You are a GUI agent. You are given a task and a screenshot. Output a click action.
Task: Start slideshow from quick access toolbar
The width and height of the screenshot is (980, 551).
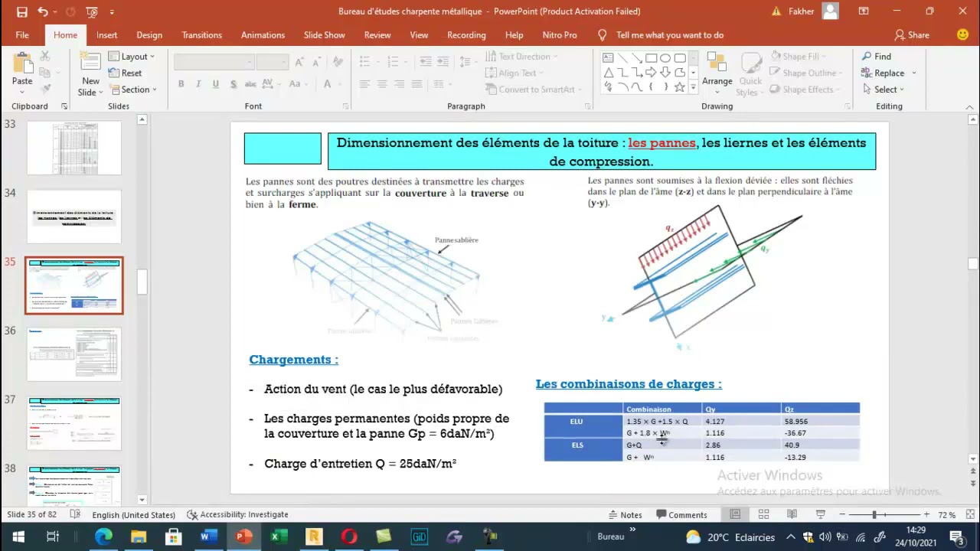[x=92, y=11]
